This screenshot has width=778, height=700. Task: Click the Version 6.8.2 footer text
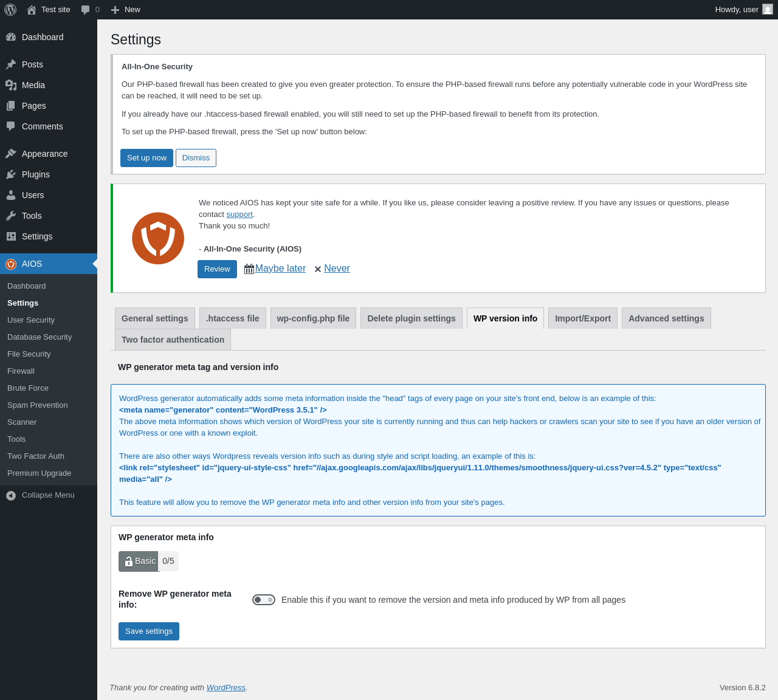[743, 688]
